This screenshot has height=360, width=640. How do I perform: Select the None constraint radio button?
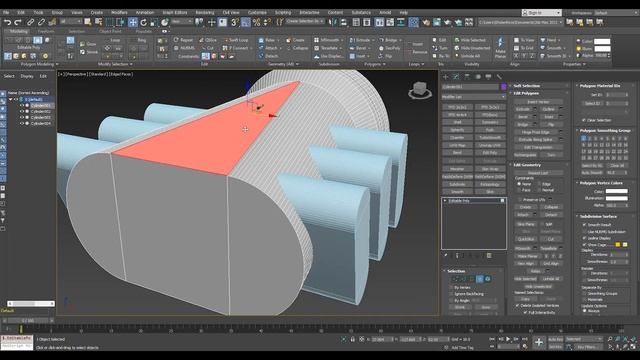(519, 184)
